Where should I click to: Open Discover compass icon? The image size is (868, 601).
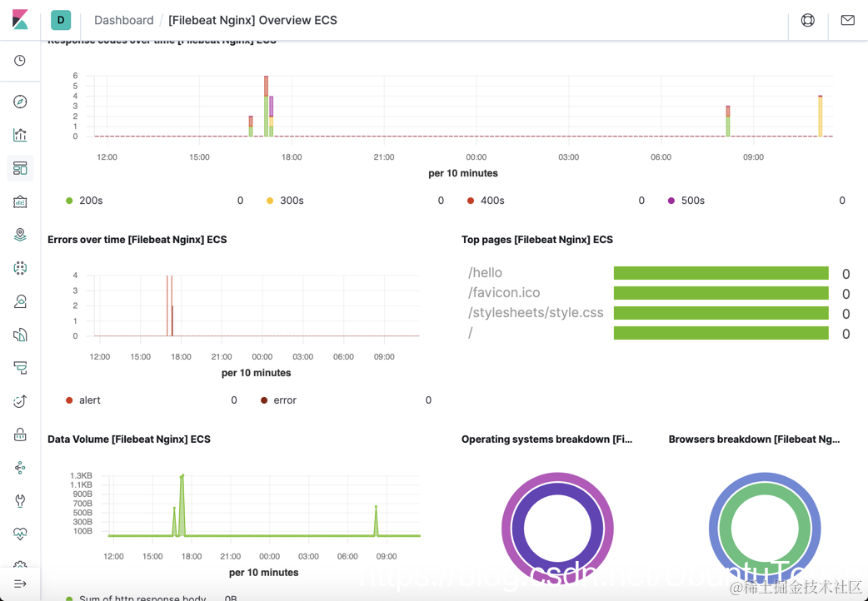(20, 102)
